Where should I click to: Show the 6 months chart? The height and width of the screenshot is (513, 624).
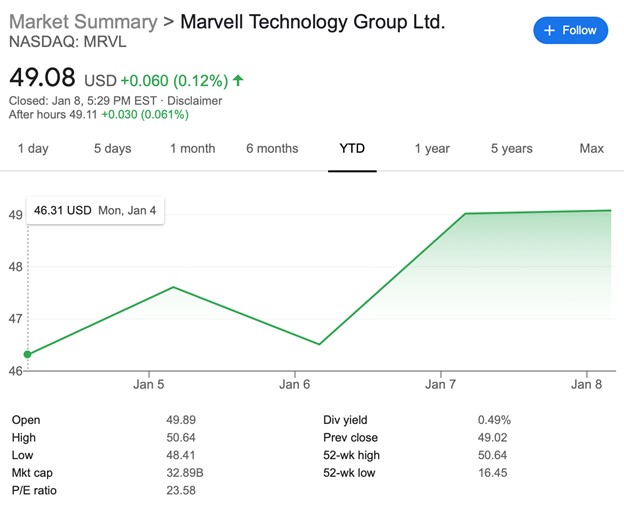272,148
